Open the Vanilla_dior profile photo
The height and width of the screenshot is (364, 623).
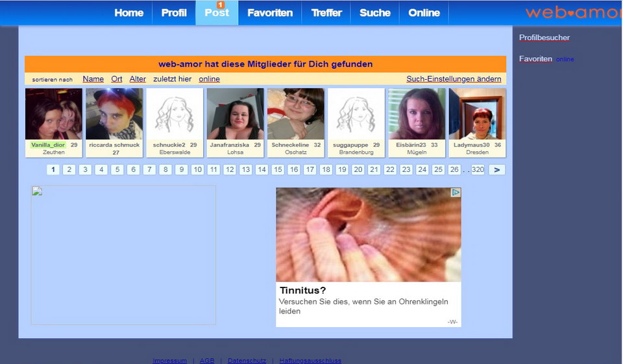[x=54, y=114]
